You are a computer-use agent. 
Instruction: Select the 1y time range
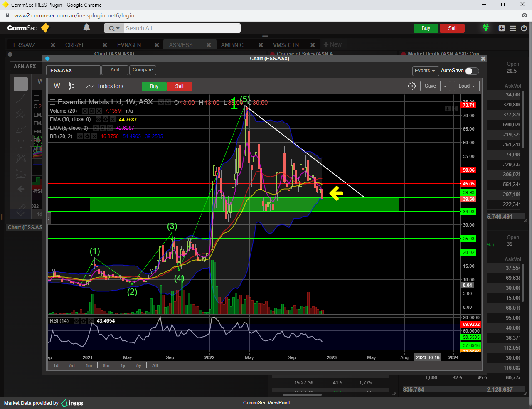pyautogui.click(x=123, y=366)
